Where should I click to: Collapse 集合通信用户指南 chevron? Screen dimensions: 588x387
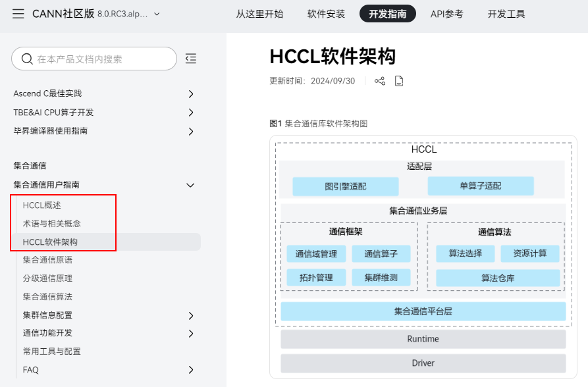click(x=190, y=185)
